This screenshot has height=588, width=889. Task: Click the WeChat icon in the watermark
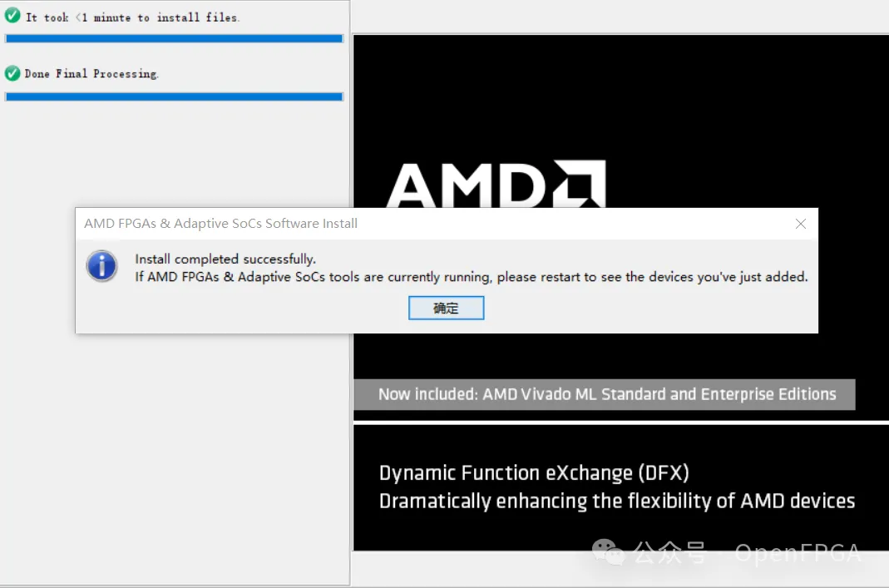[x=608, y=551]
